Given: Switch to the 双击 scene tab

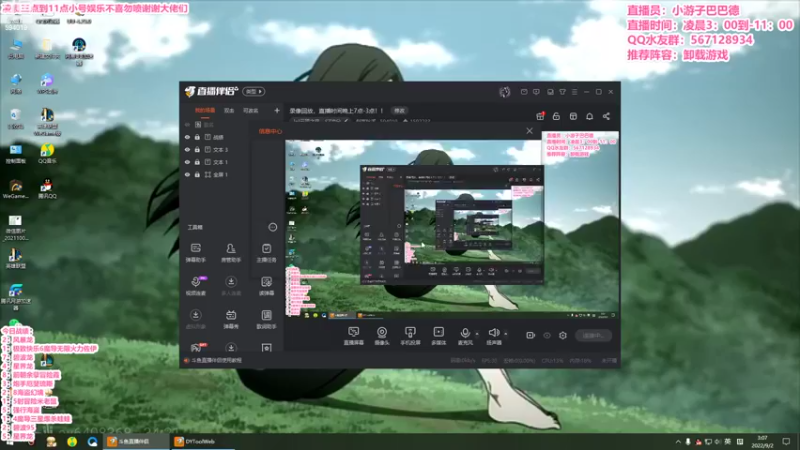Looking at the screenshot, I should tap(229, 111).
